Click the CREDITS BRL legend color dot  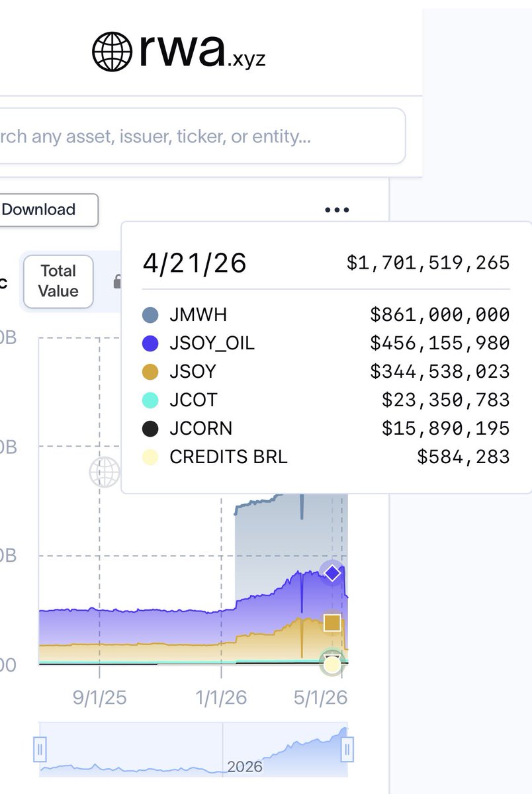click(x=151, y=457)
